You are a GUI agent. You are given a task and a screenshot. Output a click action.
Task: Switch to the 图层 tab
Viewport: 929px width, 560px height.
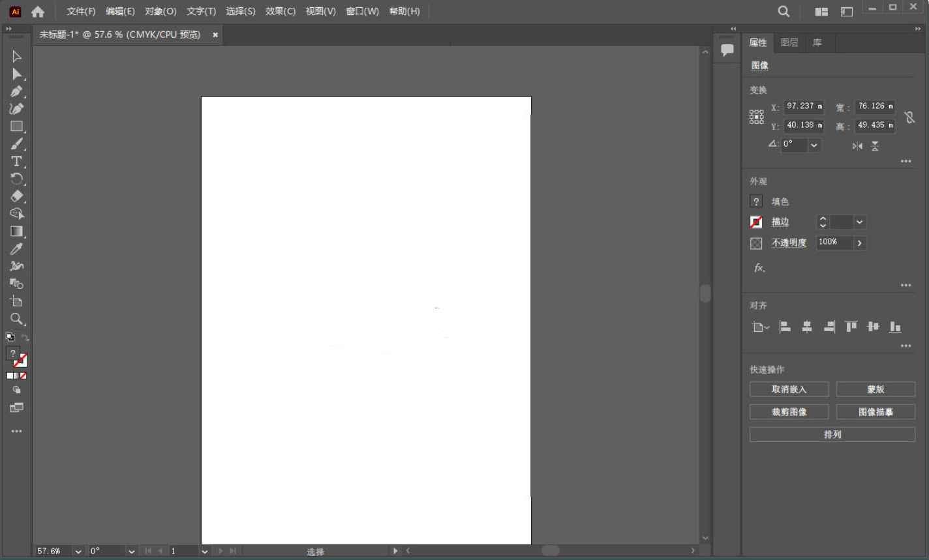789,43
